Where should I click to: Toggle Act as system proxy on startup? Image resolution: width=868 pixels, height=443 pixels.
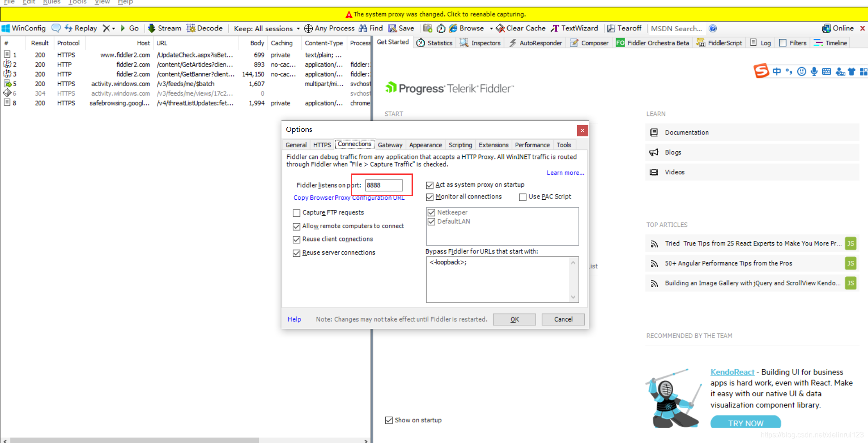[430, 185]
